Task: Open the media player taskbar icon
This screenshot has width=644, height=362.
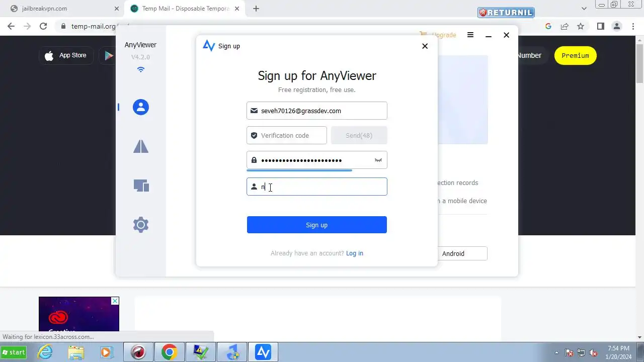Action: pos(107,352)
